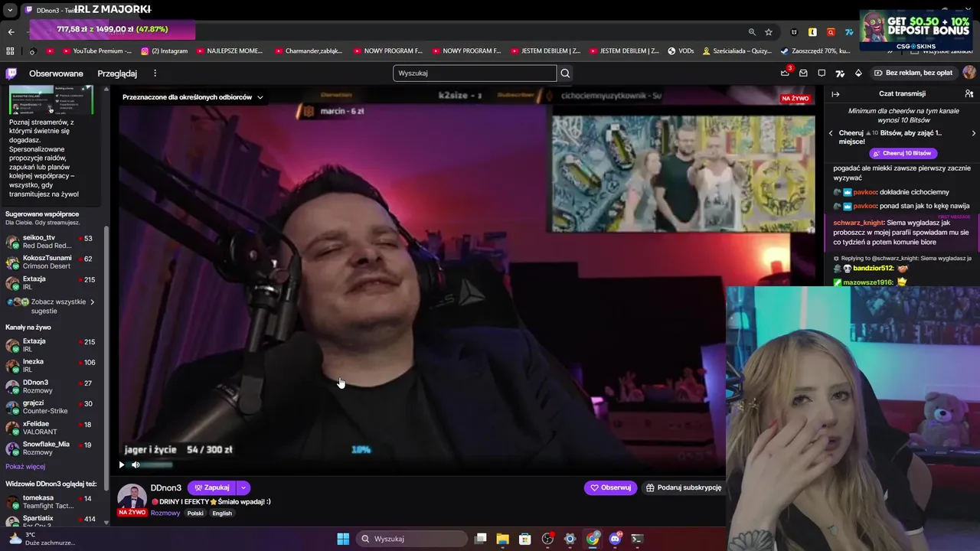Click the Bez reklam, bez opłat button
This screenshot has height=551, width=980.
913,73
